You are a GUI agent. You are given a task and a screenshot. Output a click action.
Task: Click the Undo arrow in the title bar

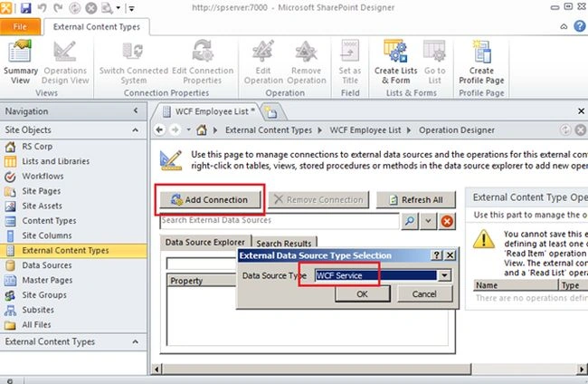coord(42,7)
